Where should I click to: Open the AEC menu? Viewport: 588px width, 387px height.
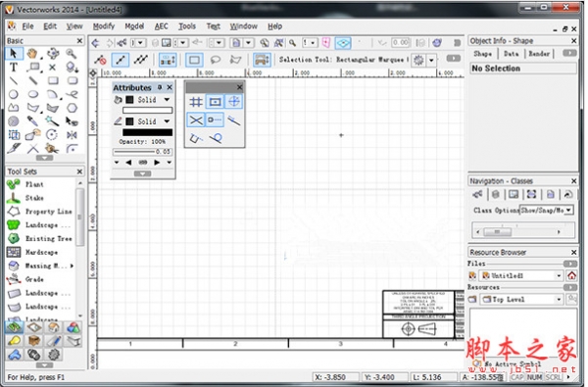pyautogui.click(x=162, y=26)
